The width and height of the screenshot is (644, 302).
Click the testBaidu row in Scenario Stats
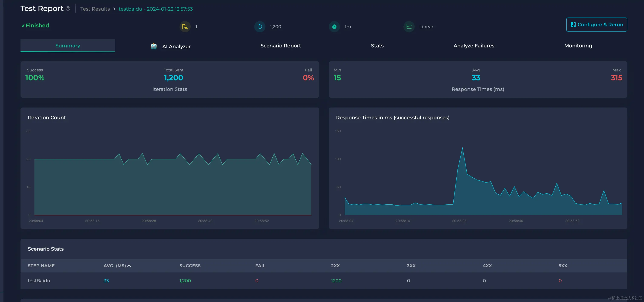click(x=39, y=281)
